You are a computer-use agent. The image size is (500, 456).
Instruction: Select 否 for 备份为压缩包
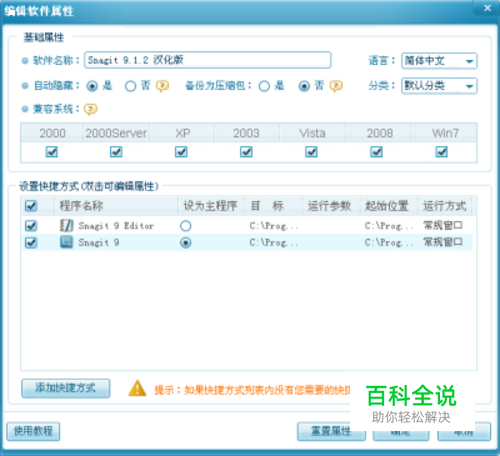[x=304, y=86]
